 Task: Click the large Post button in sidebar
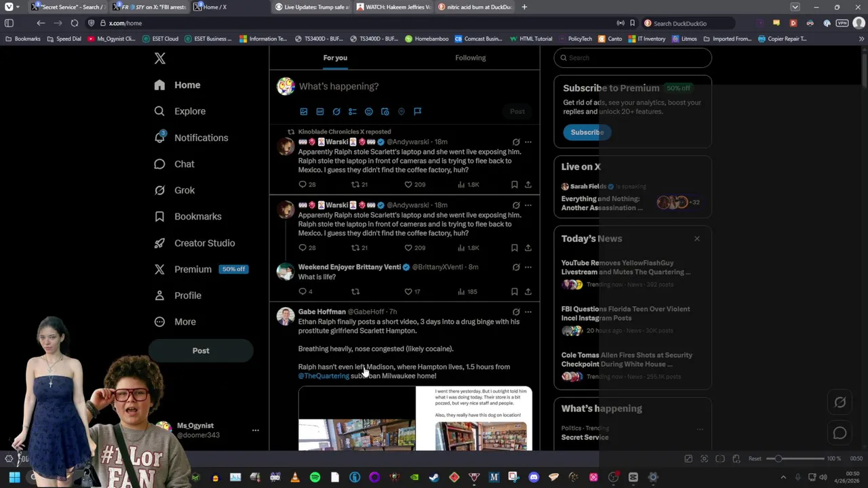pyautogui.click(x=201, y=350)
